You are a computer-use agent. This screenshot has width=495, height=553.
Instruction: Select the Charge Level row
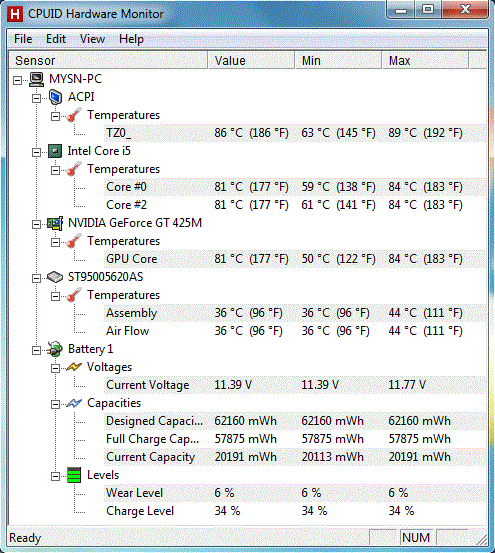coord(295,511)
